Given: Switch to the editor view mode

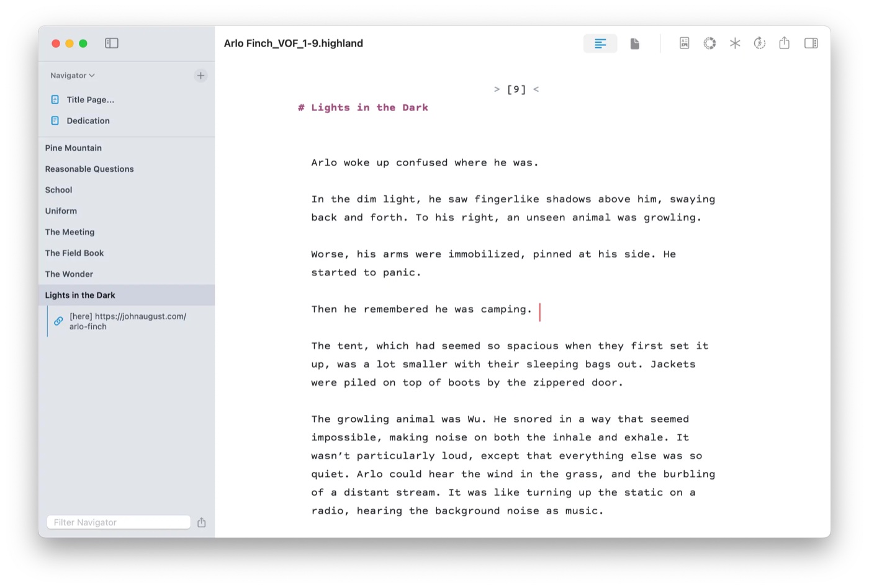Looking at the screenshot, I should (600, 43).
